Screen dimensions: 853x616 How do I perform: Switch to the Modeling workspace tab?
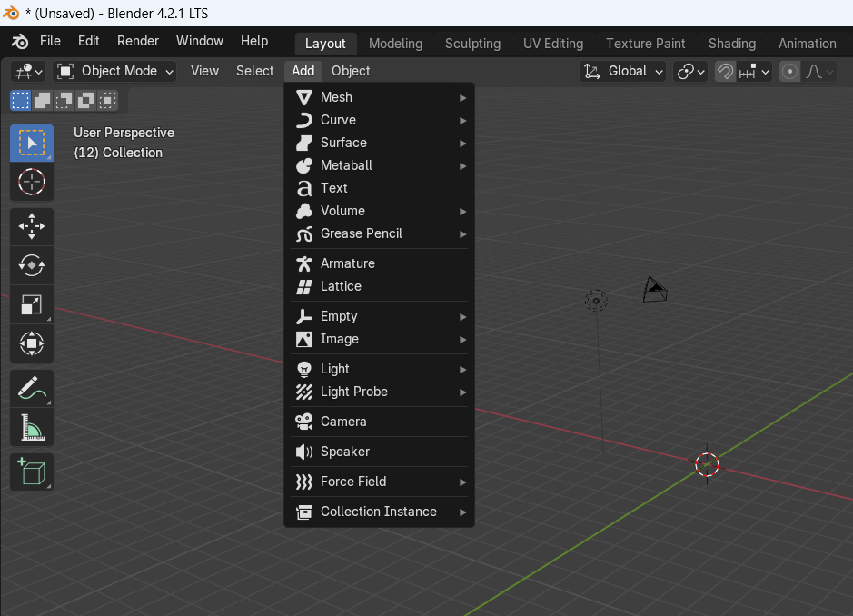click(395, 44)
